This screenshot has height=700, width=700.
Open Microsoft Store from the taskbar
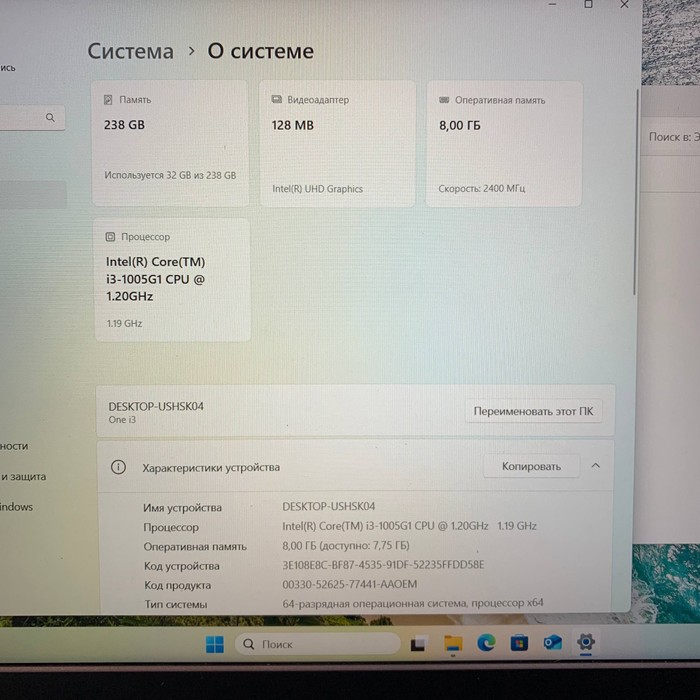(x=519, y=643)
